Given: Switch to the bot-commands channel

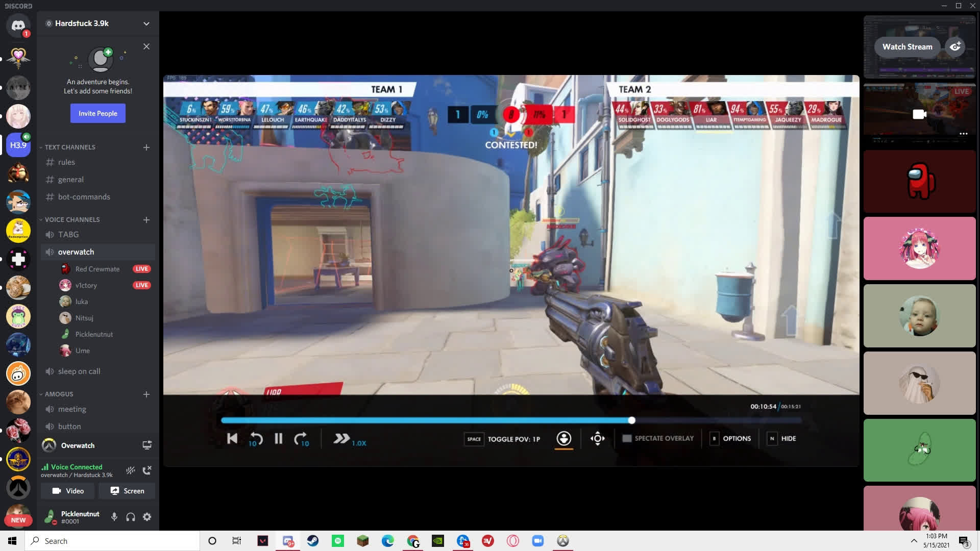Looking at the screenshot, I should (x=84, y=196).
